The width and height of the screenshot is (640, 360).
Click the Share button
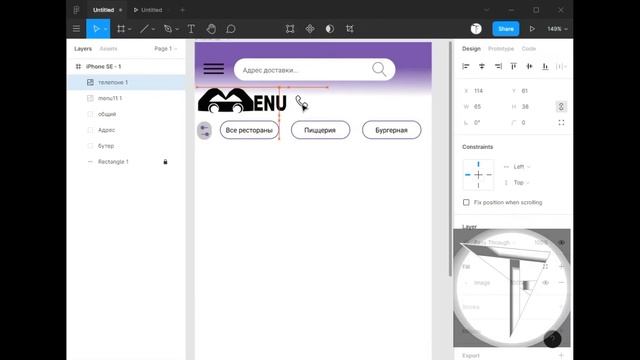[x=506, y=29]
